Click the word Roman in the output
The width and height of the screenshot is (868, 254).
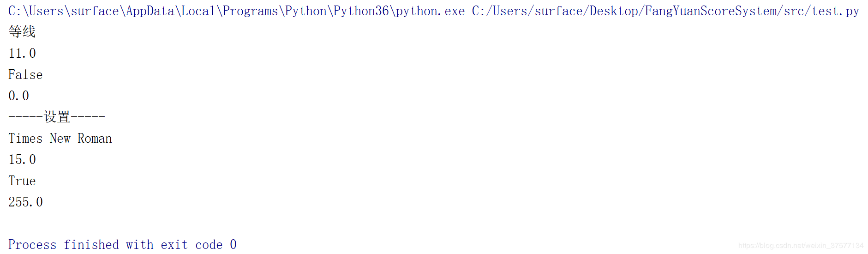[x=95, y=139]
